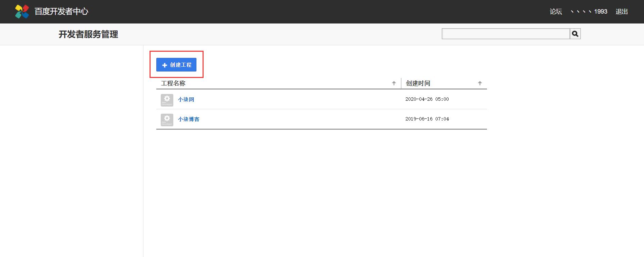The image size is (644, 257).
Task: Sort by 工程名称 using arrow icon
Action: click(x=394, y=83)
